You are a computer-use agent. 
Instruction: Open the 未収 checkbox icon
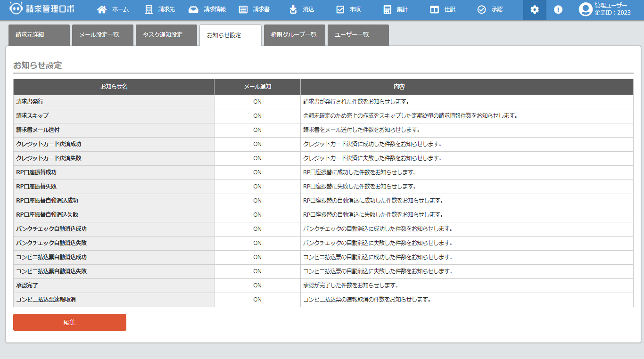click(340, 9)
